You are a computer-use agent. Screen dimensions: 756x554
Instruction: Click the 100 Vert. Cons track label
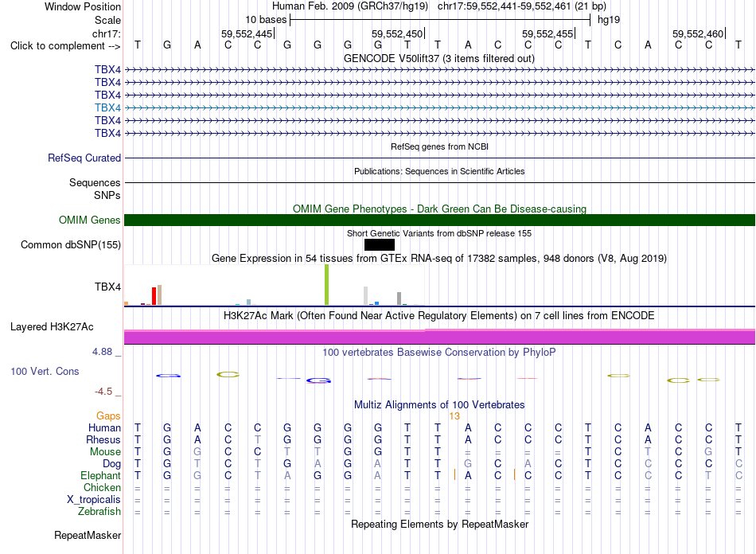[45, 371]
